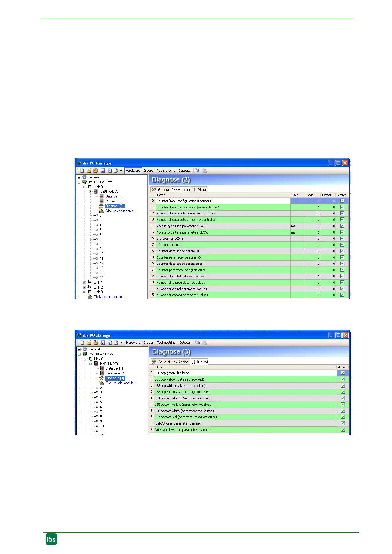Image resolution: width=392 pixels, height=554 pixels.
Task: Click General gear icon in Analog-tab window tree
Action: [x=84, y=177]
